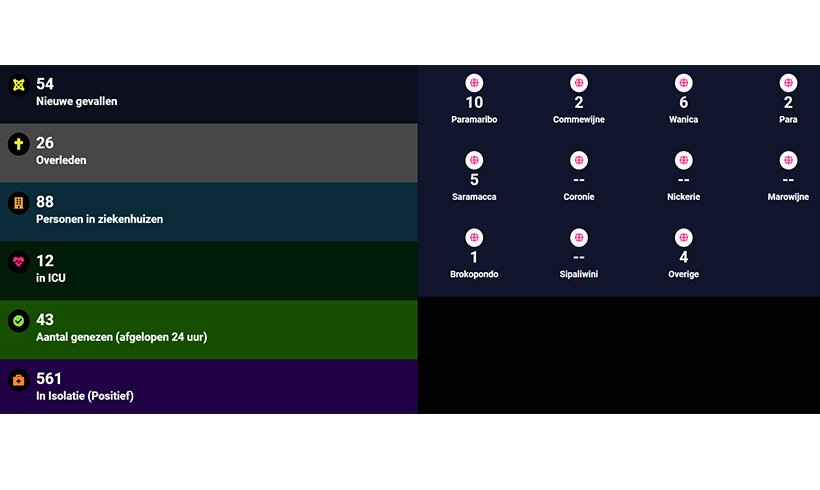The image size is (820, 490).
Task: Click the biohazard icon beside Nieuwe gevallen
Action: tap(18, 85)
